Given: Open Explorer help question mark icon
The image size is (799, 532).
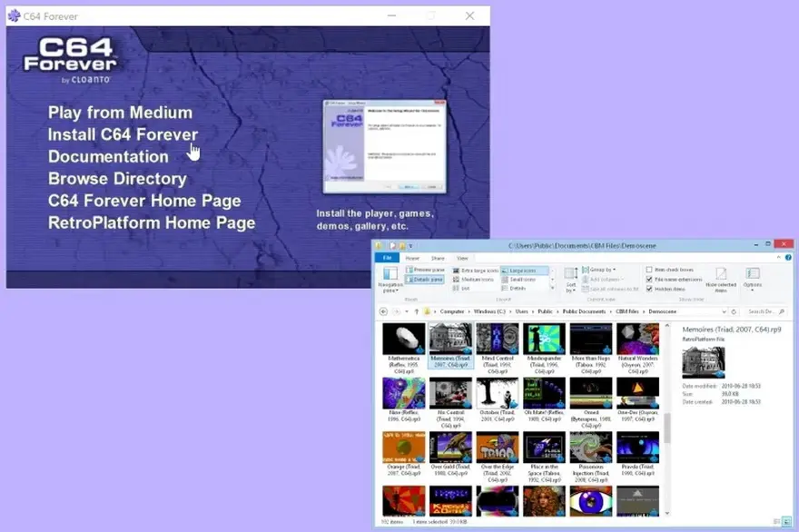Looking at the screenshot, I should click(788, 258).
